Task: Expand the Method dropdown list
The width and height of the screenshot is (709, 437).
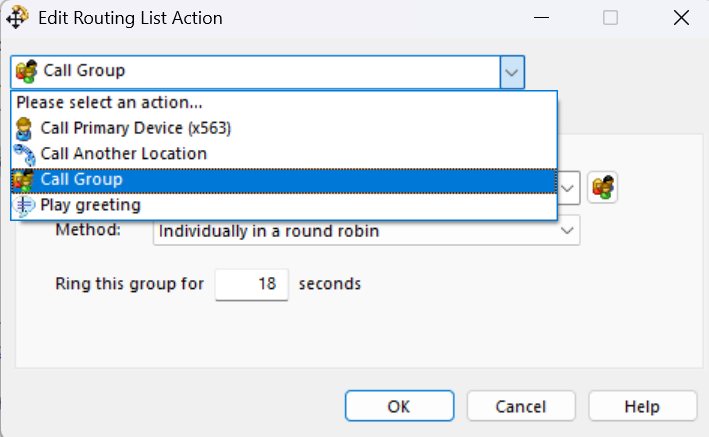Action: pos(568,231)
